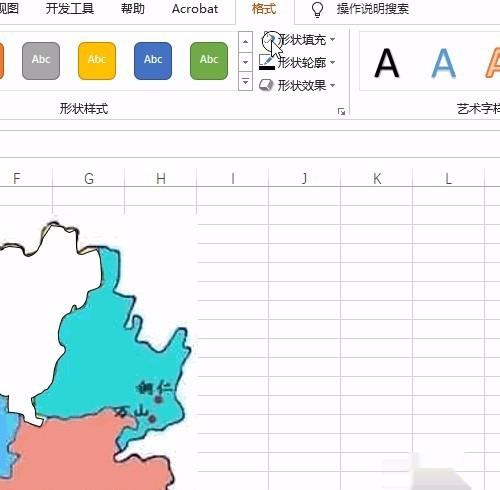Select the 格式 tab
The height and width of the screenshot is (490, 500).
pos(264,9)
